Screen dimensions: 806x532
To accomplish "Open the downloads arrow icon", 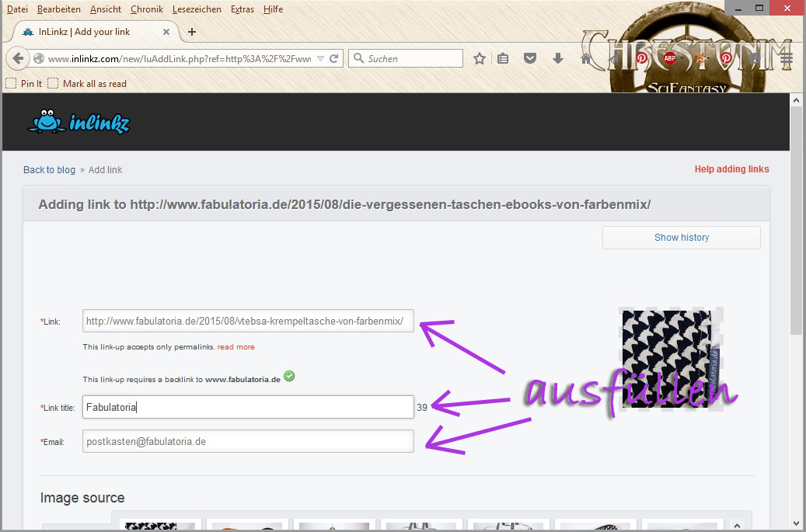I will coord(558,58).
